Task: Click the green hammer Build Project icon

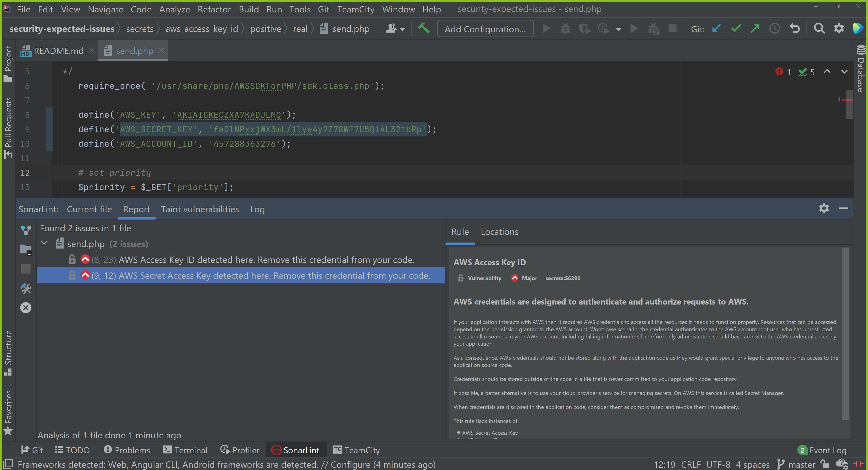Action: (x=424, y=29)
